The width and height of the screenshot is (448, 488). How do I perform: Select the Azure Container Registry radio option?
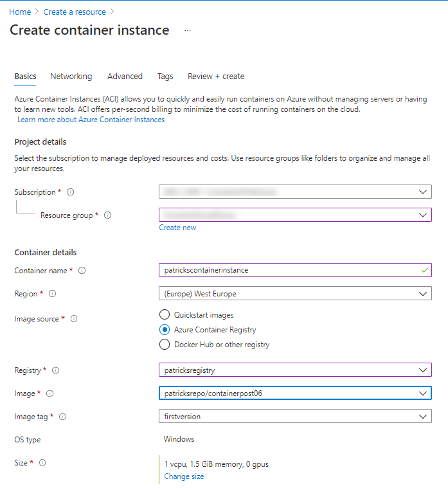(165, 330)
